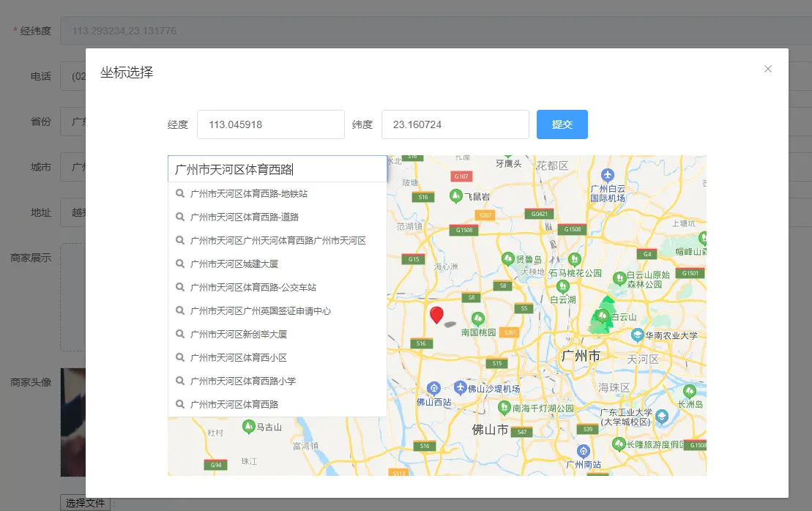Click 海珠区 district label on map
812x511 pixels.
coord(614,388)
